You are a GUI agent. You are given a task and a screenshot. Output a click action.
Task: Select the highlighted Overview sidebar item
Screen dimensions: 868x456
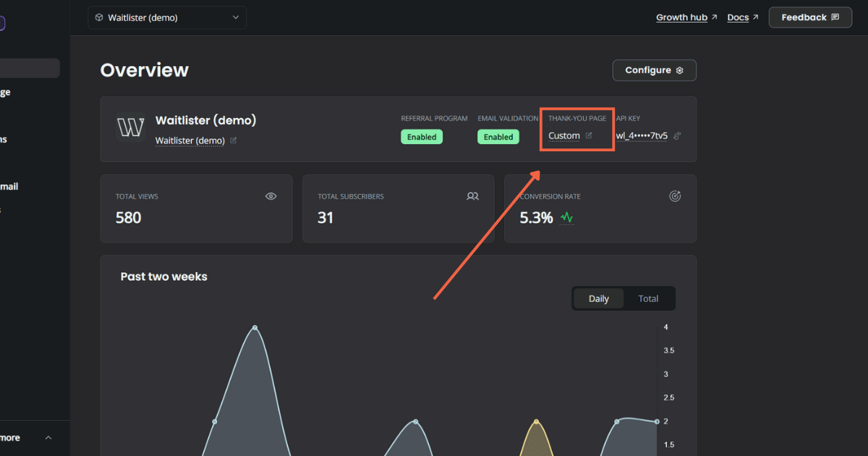(x=29, y=68)
